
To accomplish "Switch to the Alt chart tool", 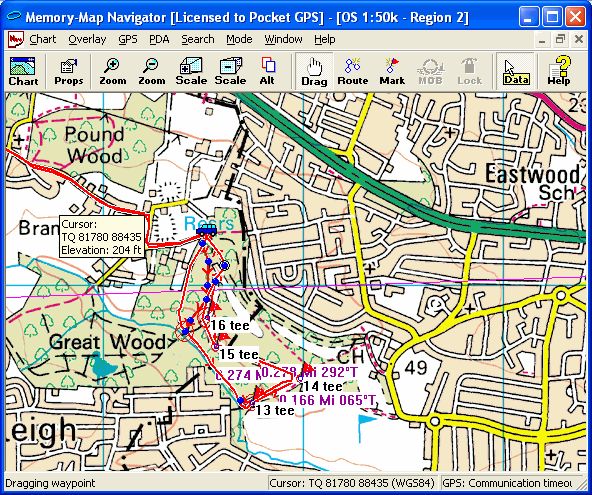I will (x=267, y=71).
